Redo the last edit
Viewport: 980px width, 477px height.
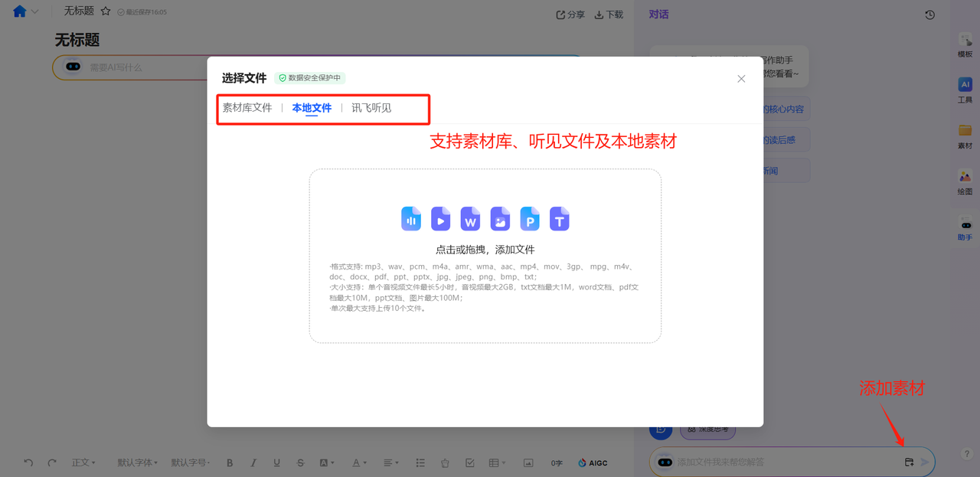pos(52,462)
